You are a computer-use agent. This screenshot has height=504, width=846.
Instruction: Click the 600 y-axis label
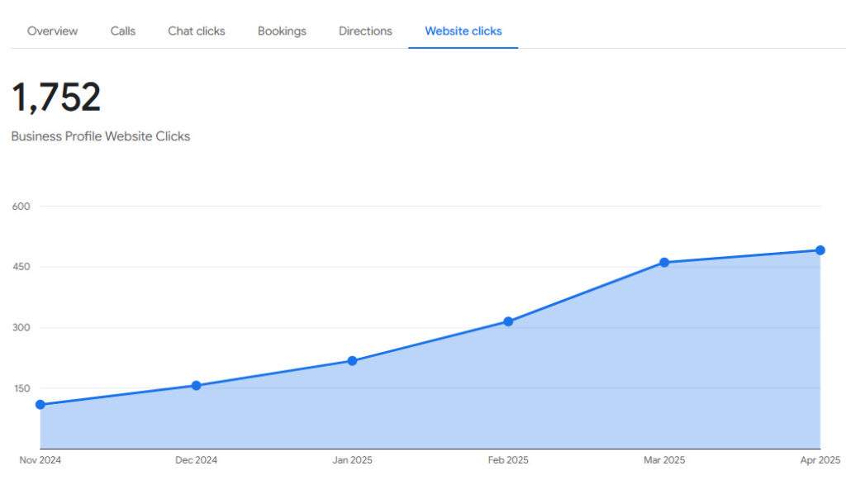click(21, 207)
